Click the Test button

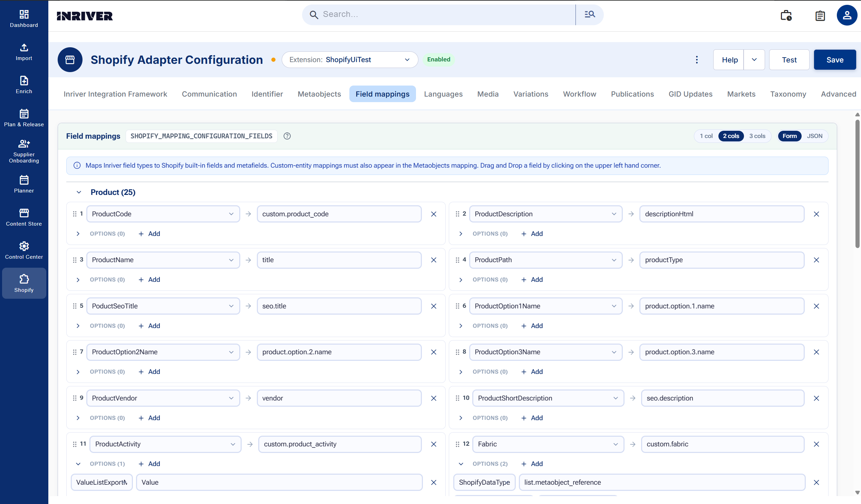[x=789, y=60]
